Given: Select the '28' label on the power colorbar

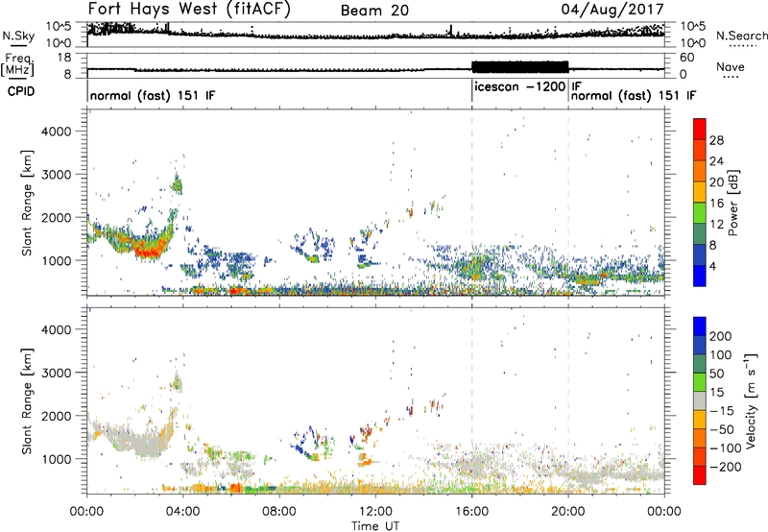Looking at the screenshot, I should point(716,140).
